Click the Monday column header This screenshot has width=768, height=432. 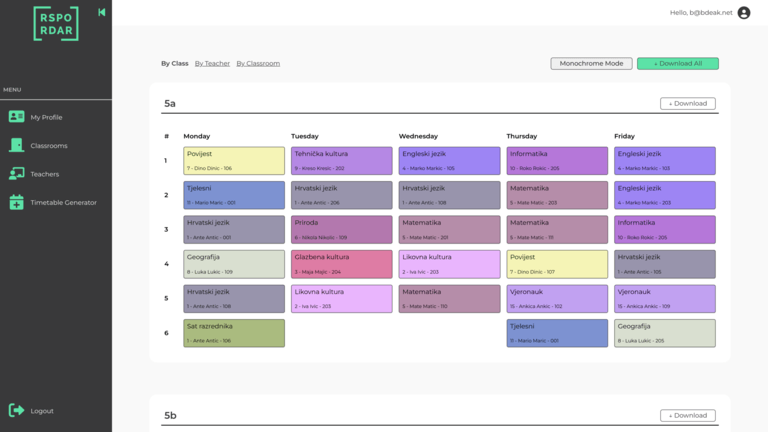click(196, 136)
